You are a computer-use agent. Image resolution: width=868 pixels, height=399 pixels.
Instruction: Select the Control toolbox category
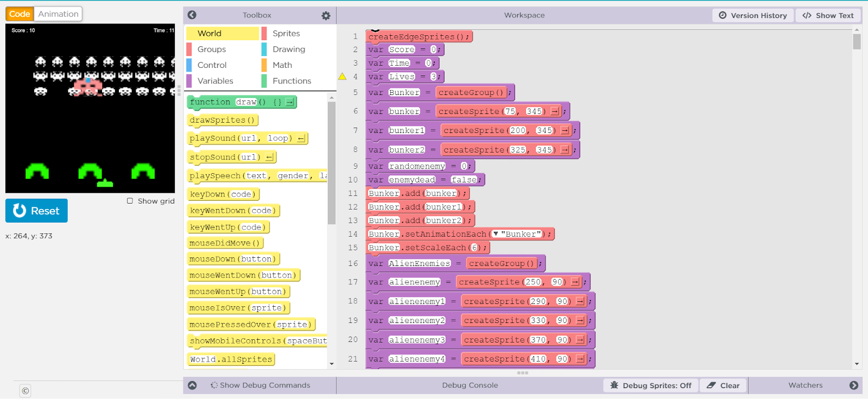pyautogui.click(x=223, y=65)
